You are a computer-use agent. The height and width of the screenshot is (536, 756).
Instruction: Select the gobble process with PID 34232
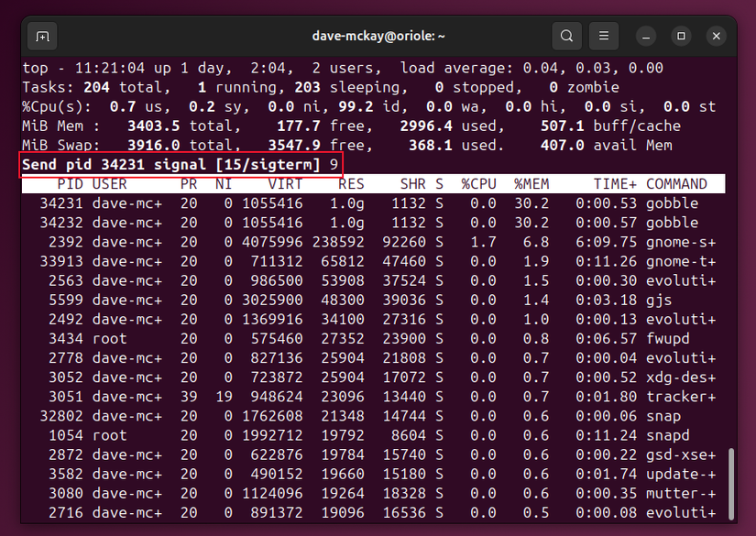pos(275,223)
